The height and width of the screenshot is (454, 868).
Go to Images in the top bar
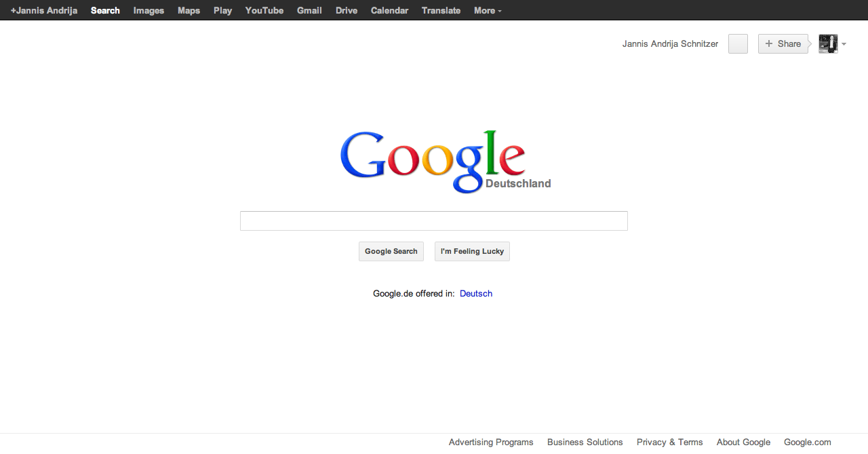coord(149,10)
